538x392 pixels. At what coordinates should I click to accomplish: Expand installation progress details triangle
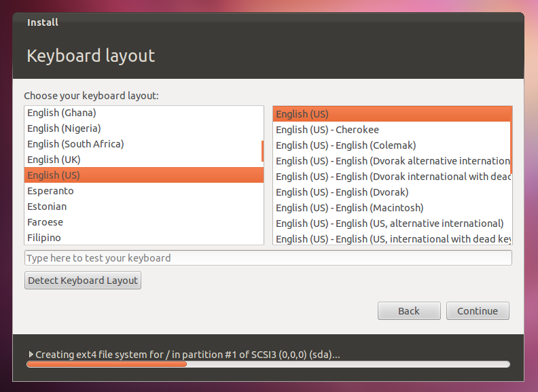tap(31, 354)
